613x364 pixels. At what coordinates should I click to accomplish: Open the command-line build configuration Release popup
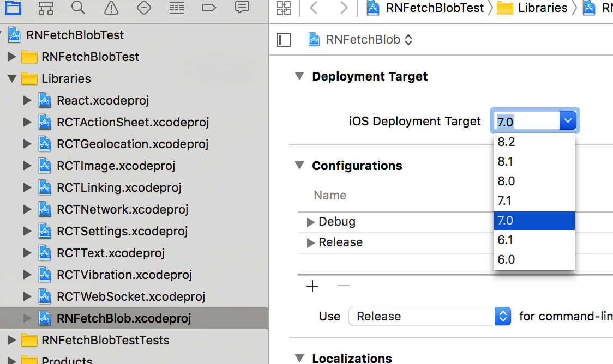point(429,316)
